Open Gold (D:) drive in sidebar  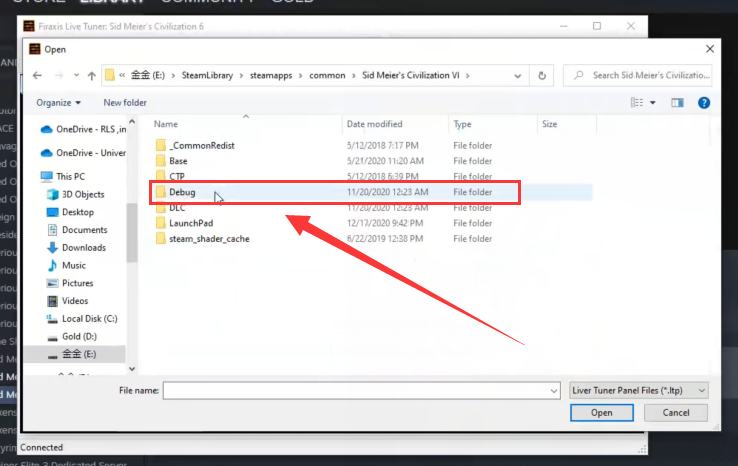(72, 336)
